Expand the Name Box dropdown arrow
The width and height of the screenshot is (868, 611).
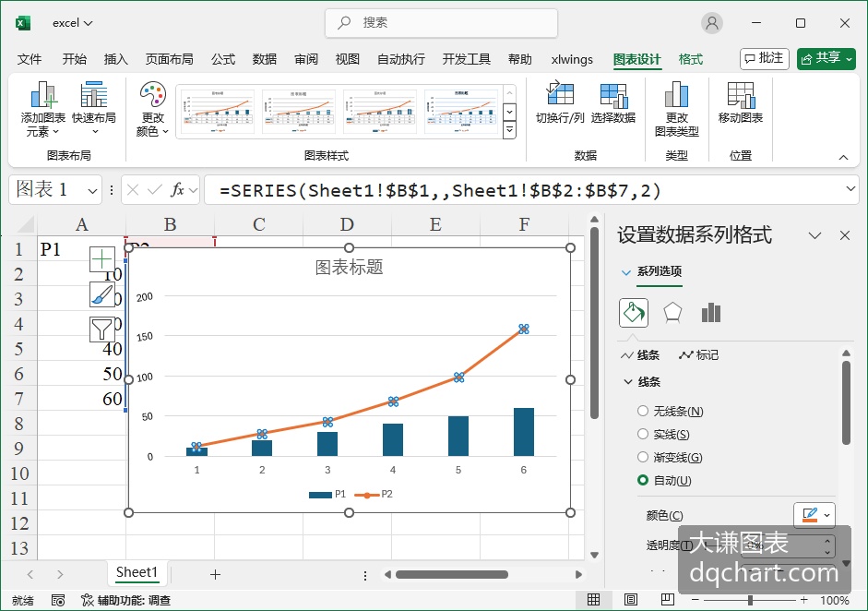pos(92,191)
